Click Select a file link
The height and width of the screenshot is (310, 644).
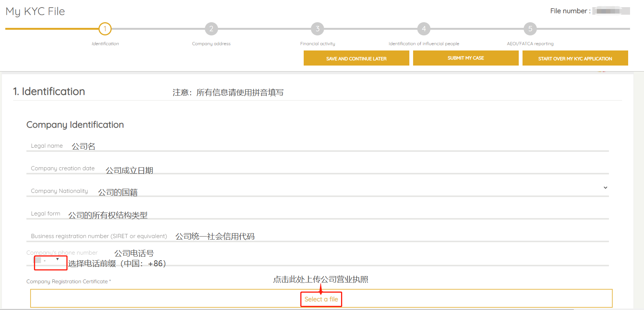[x=321, y=299]
